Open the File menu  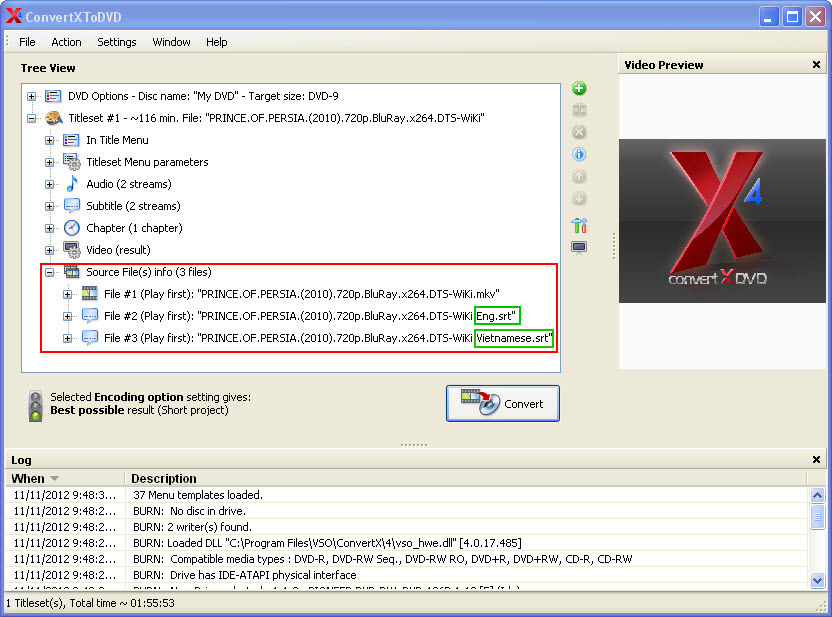coord(27,42)
